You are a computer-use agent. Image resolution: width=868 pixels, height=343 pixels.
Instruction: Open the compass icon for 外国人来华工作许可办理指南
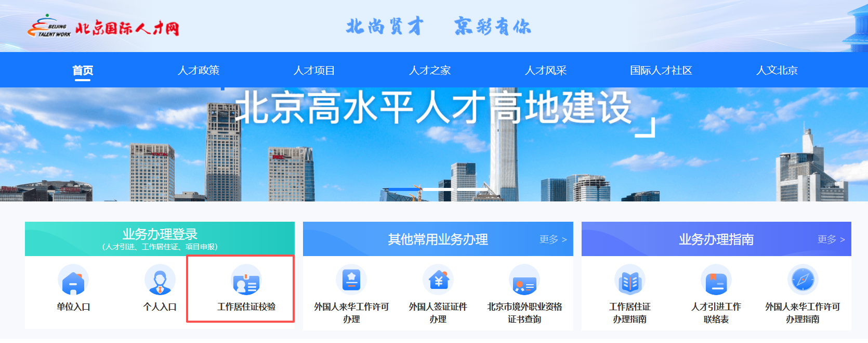tap(803, 280)
